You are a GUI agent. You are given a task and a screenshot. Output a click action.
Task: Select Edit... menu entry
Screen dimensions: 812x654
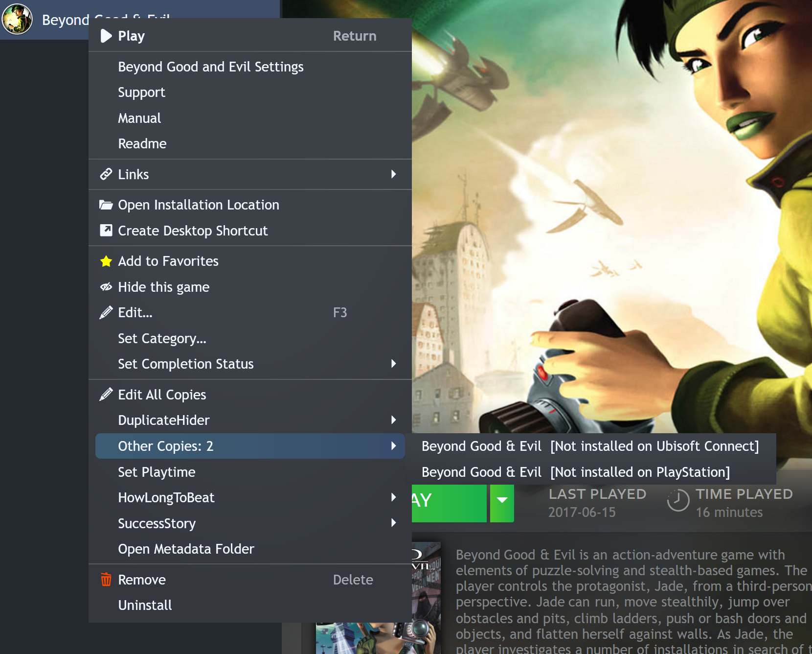click(250, 312)
